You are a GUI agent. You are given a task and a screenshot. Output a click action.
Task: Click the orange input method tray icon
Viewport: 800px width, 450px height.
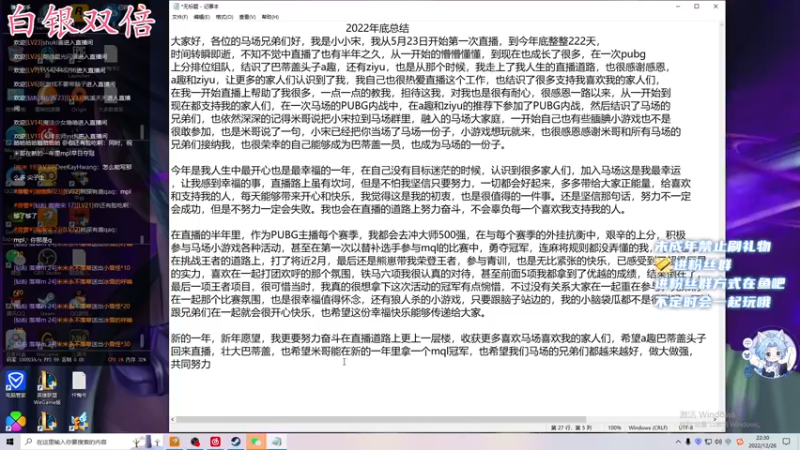(740, 442)
